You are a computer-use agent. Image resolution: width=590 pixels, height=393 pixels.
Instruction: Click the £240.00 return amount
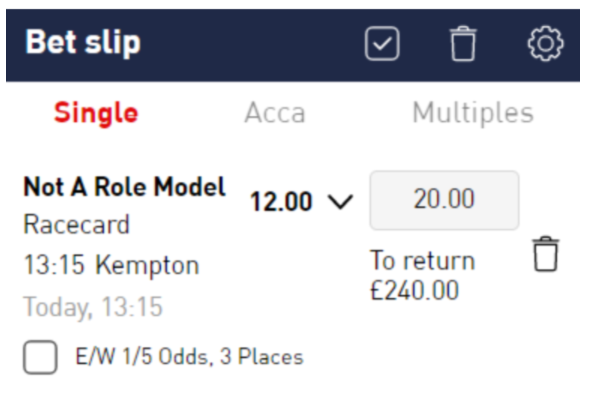(414, 290)
